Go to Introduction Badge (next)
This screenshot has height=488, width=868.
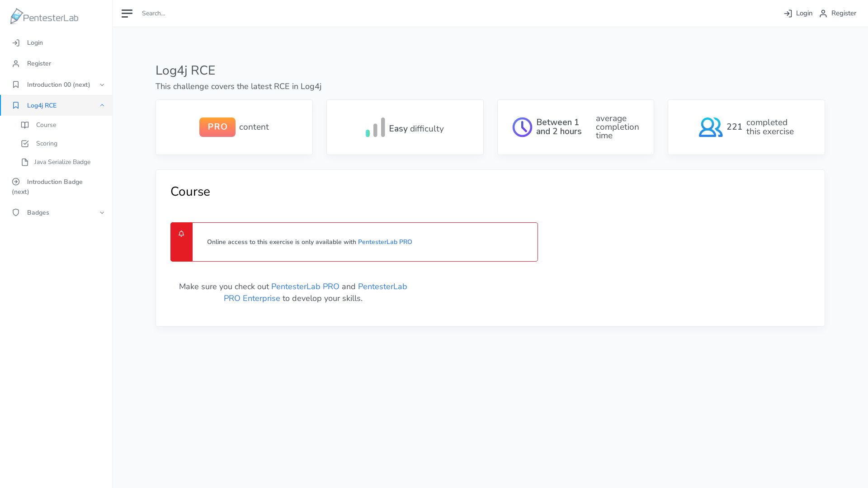56,187
